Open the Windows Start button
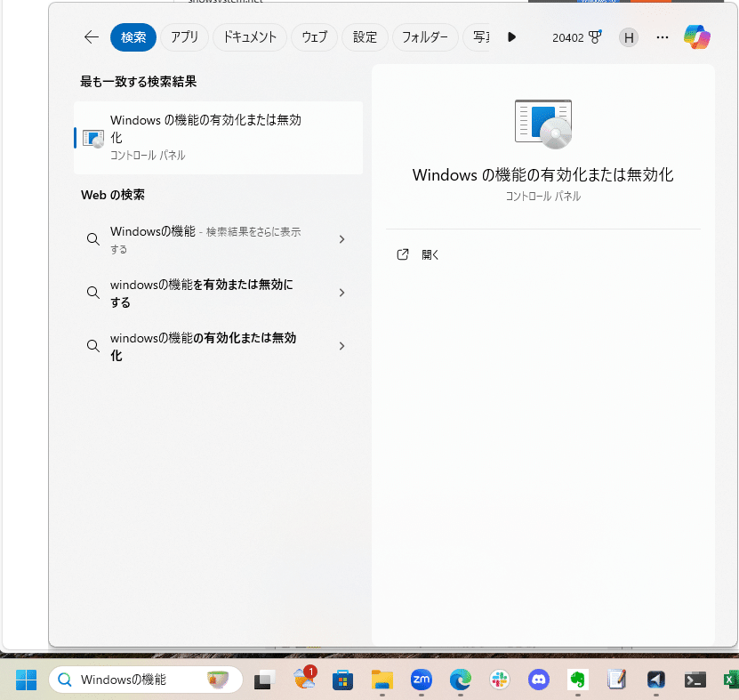Viewport: 739px width, 700px height. pyautogui.click(x=26, y=680)
